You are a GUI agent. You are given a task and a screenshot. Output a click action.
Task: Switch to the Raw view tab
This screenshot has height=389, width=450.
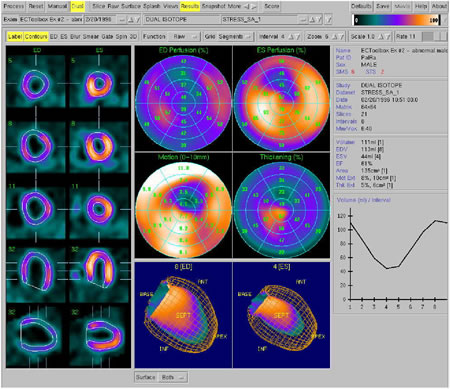113,6
